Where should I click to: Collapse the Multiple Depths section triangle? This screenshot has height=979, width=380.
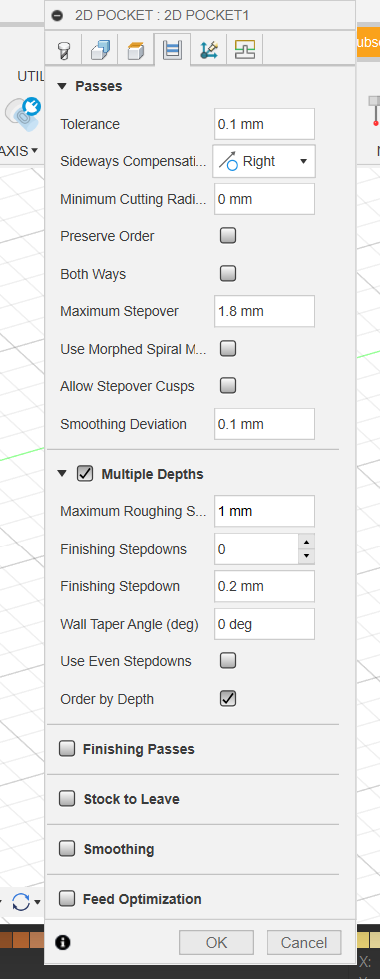click(61, 474)
